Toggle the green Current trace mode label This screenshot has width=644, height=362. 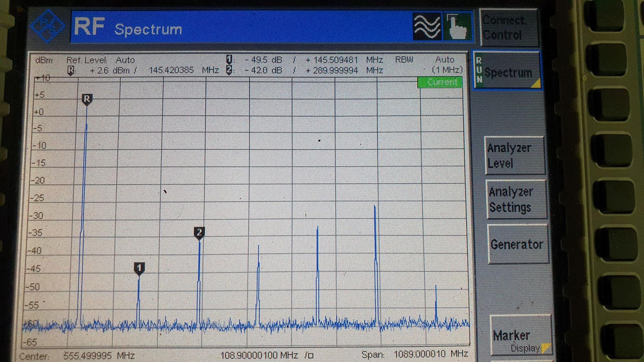[440, 82]
